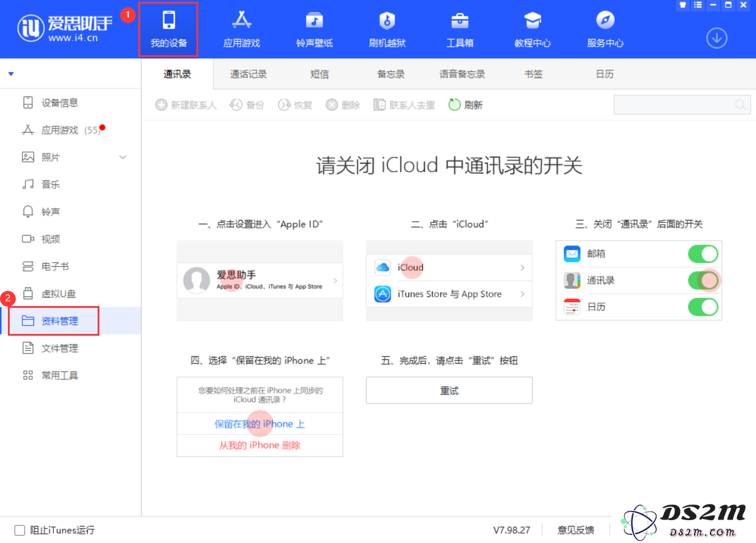The width and height of the screenshot is (756, 543).
Task: Click 保留在我的 iPhone 上 option
Action: tap(260, 424)
